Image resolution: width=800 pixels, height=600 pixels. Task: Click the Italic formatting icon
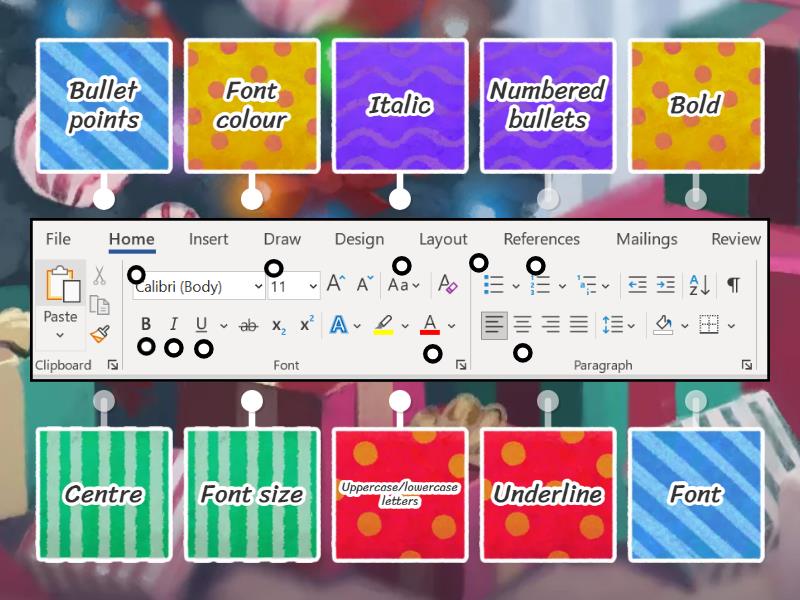pos(173,324)
